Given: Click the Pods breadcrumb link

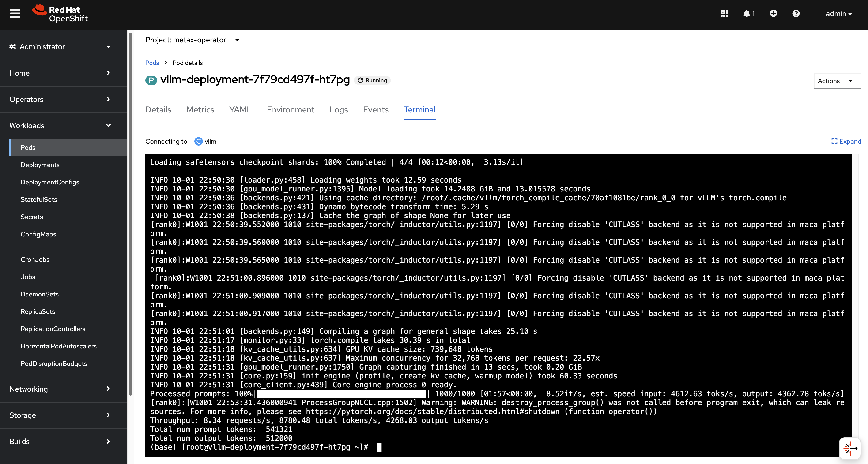Looking at the screenshot, I should click(152, 63).
